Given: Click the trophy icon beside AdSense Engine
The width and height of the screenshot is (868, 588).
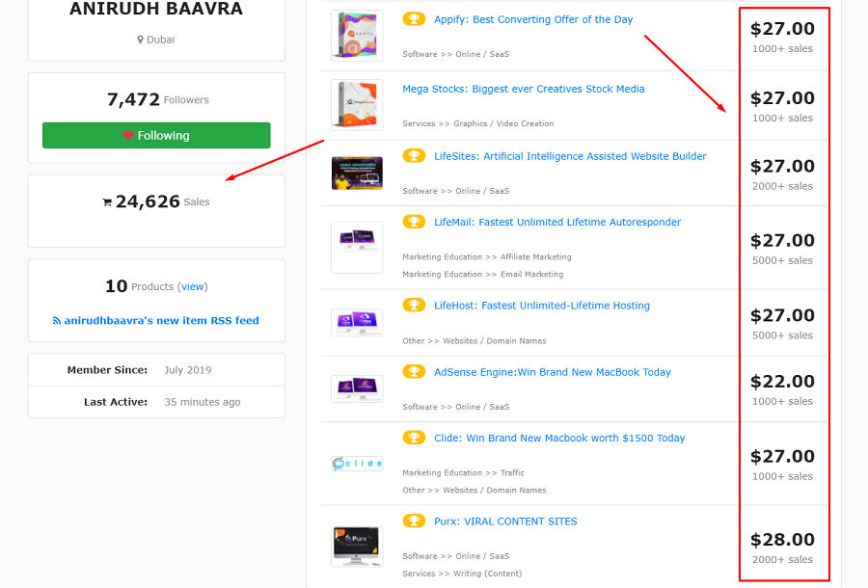Looking at the screenshot, I should [414, 372].
